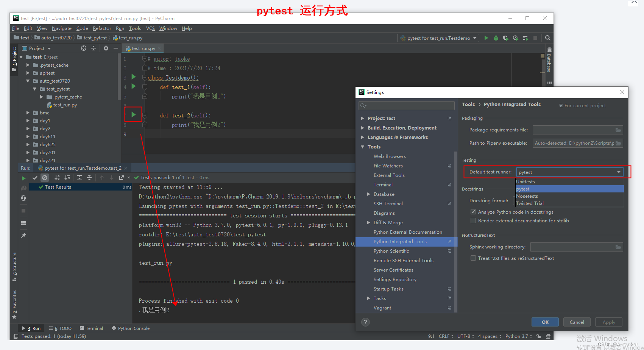Screen dimensions: 644x350
Task: Open the Project view selector dropdown
Action: 36,48
